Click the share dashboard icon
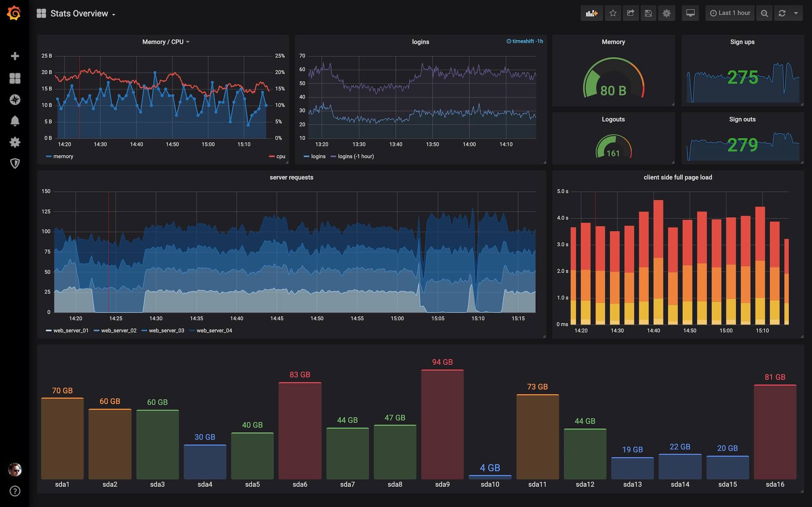The image size is (812, 507). [x=630, y=12]
